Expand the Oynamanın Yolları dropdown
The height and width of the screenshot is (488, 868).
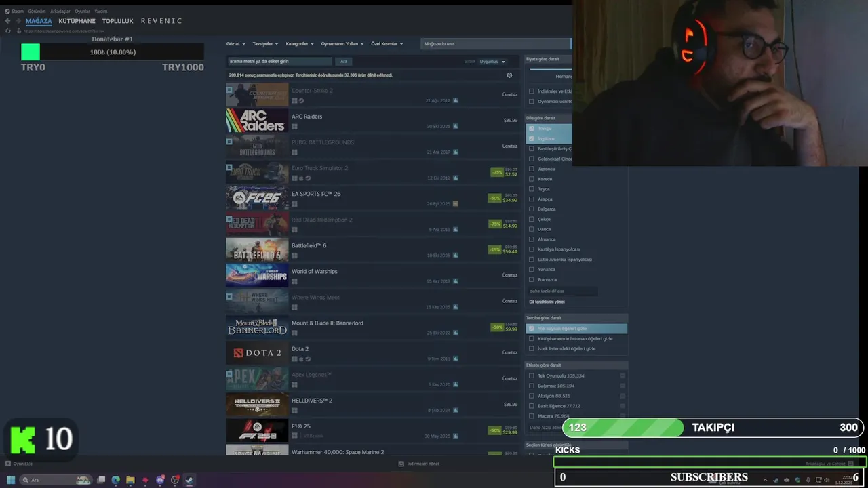[x=342, y=43]
